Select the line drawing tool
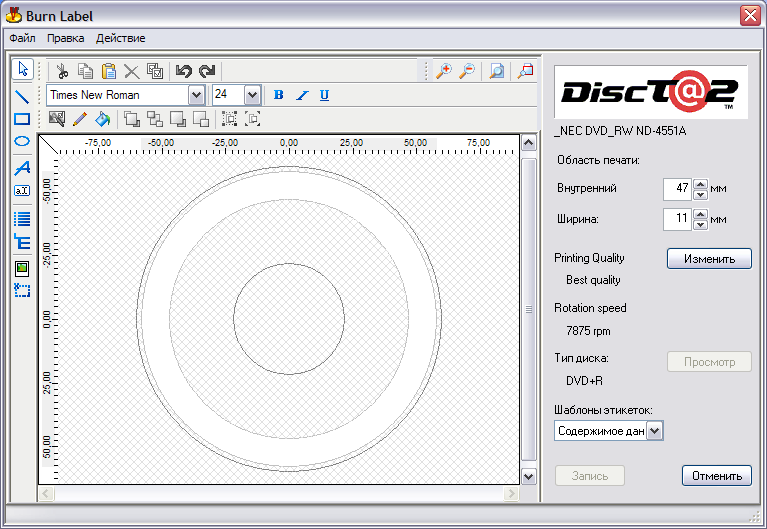 coord(22,96)
